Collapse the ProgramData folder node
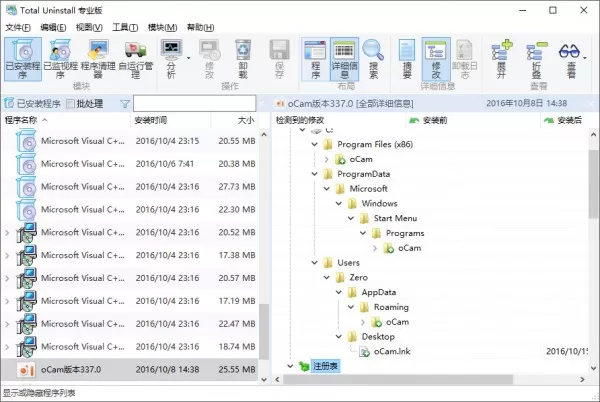 click(x=315, y=174)
